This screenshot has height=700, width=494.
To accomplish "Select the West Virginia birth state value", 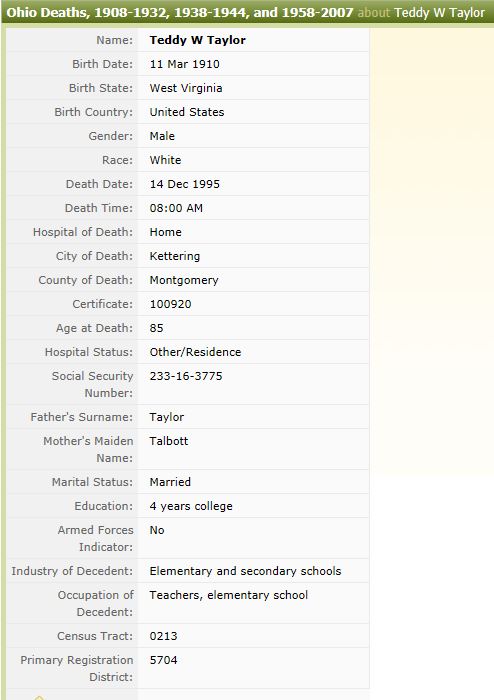I will [186, 88].
